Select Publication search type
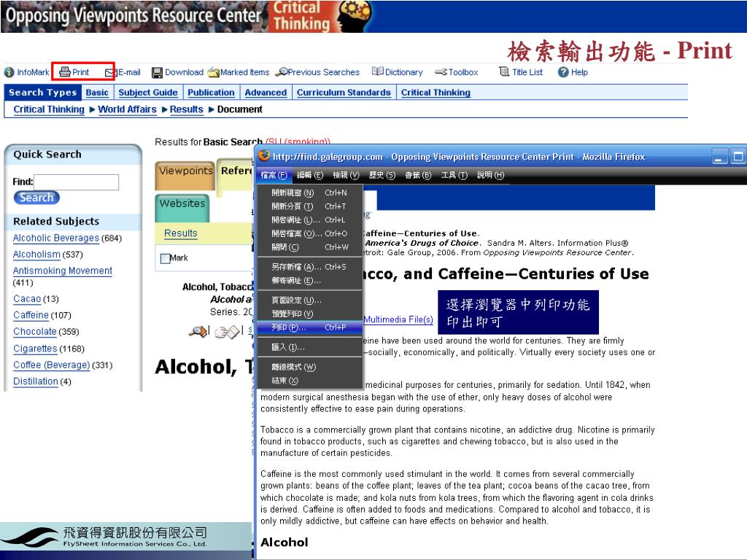Screen dimensions: 747x560 pos(211,93)
